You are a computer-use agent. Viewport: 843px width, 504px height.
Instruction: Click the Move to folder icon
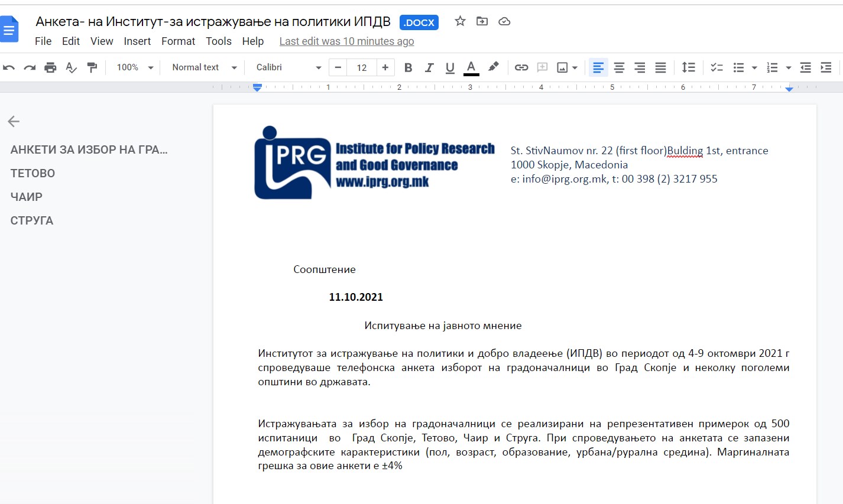pyautogui.click(x=482, y=21)
